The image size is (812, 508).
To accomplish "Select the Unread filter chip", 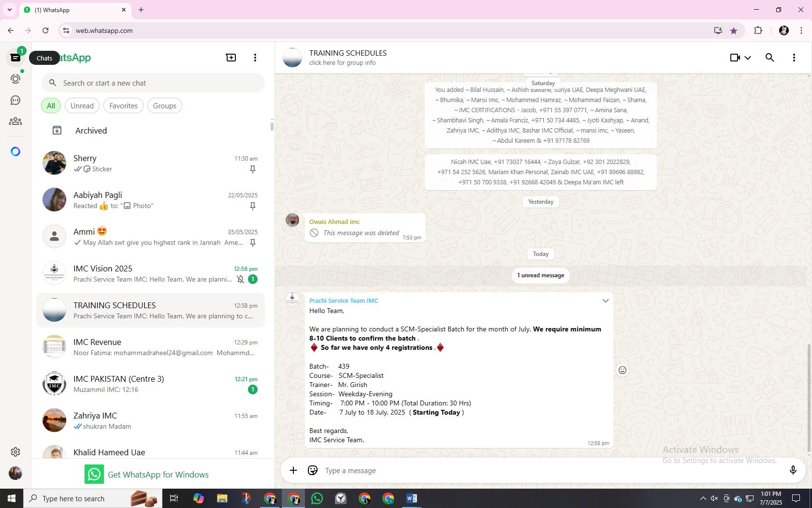I will click(x=82, y=105).
